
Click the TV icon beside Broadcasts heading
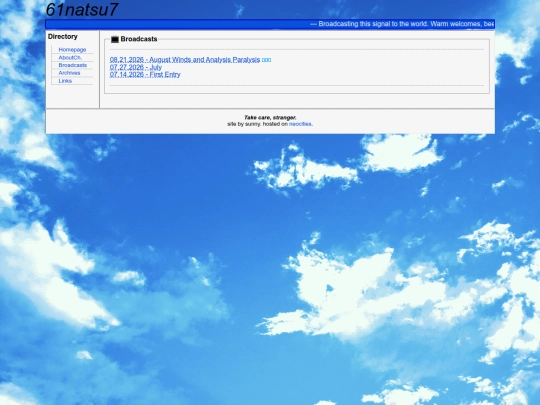pyautogui.click(x=115, y=39)
